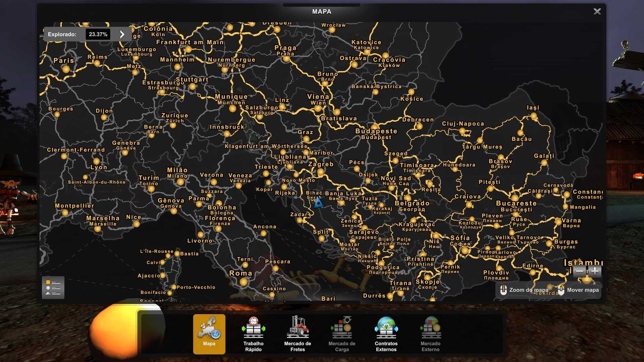Close the Mapa window
The height and width of the screenshot is (362, 644).
[x=597, y=12]
